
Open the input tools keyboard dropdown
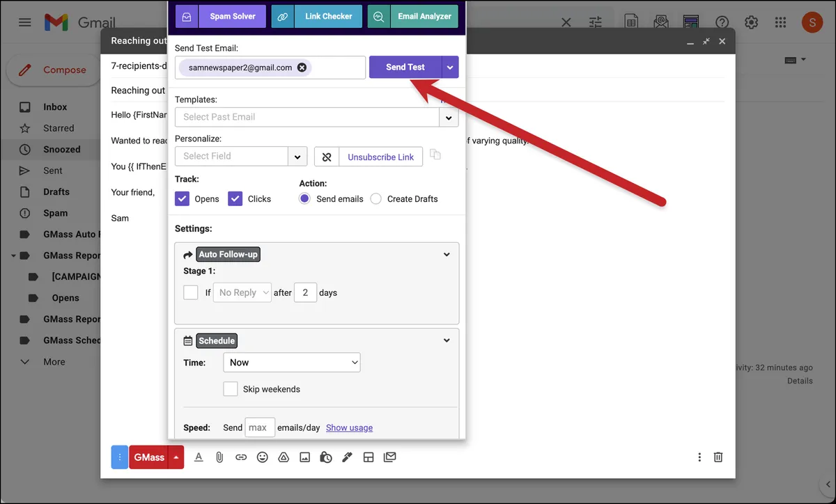[x=795, y=60]
